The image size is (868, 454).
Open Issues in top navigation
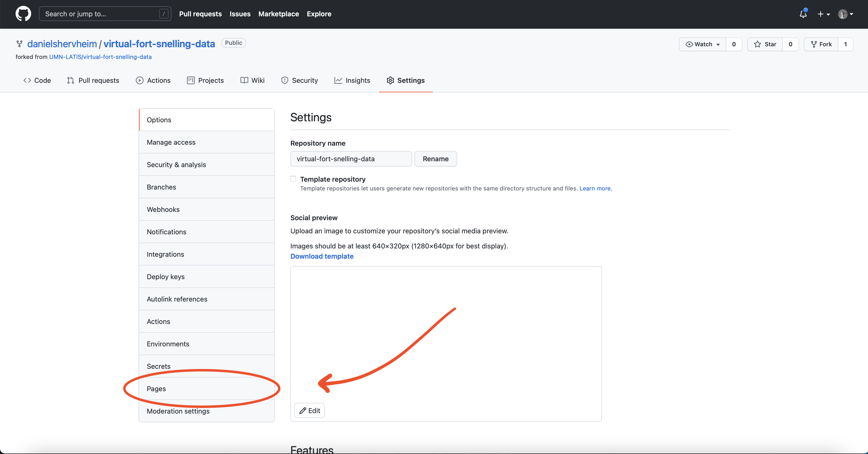(240, 14)
